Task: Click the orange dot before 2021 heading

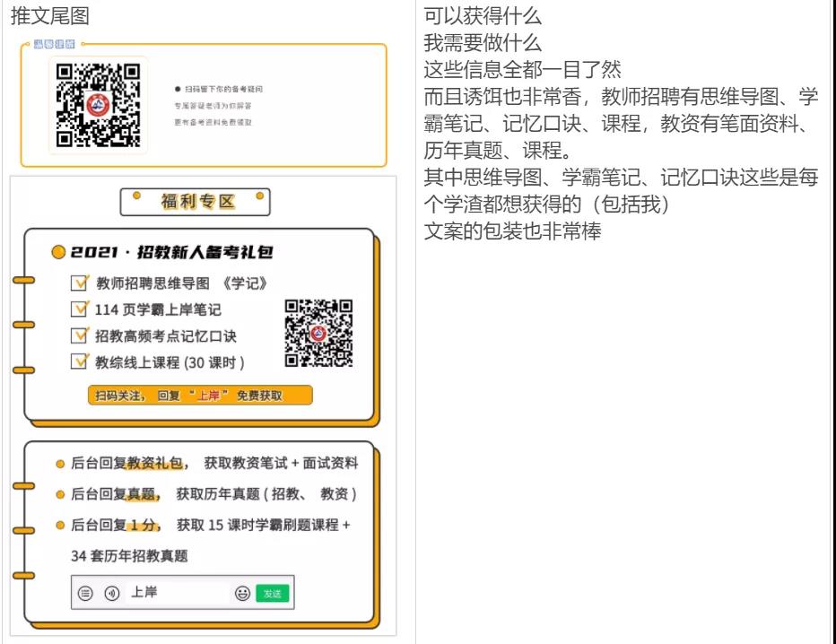Action: [x=58, y=255]
